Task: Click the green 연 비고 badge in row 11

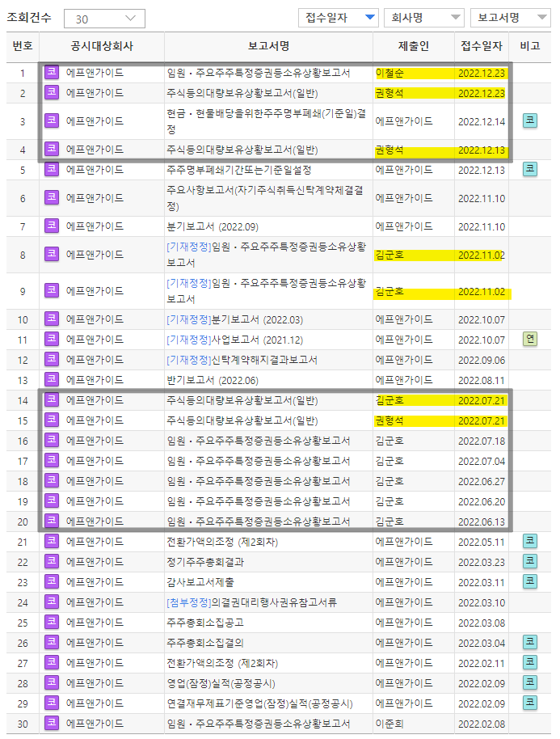Action: pyautogui.click(x=530, y=339)
